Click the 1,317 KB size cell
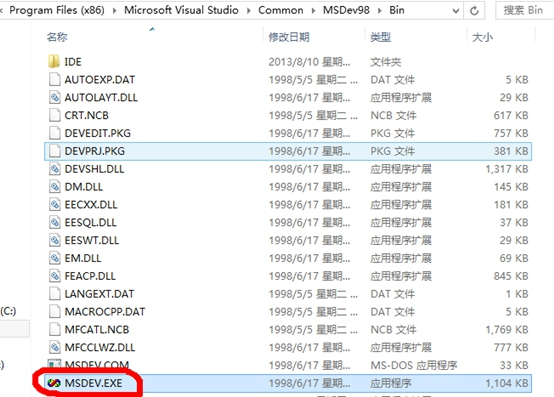Screen dimensions: 554x397 tap(507, 169)
